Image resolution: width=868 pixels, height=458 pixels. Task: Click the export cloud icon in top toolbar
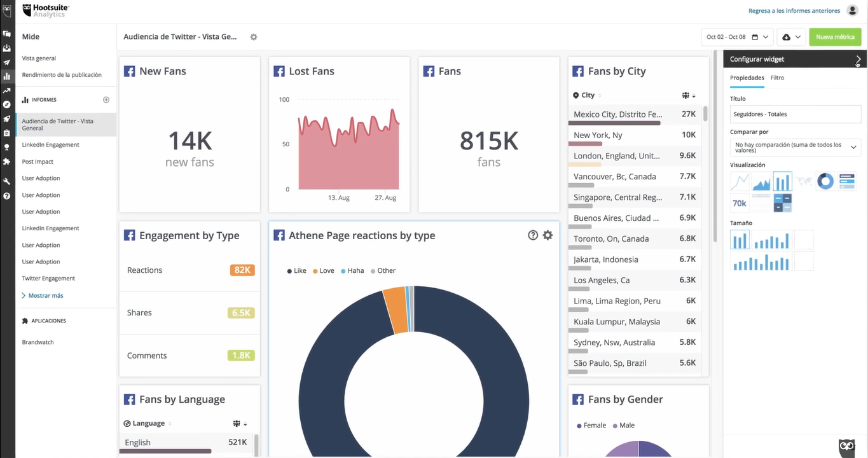click(x=786, y=37)
